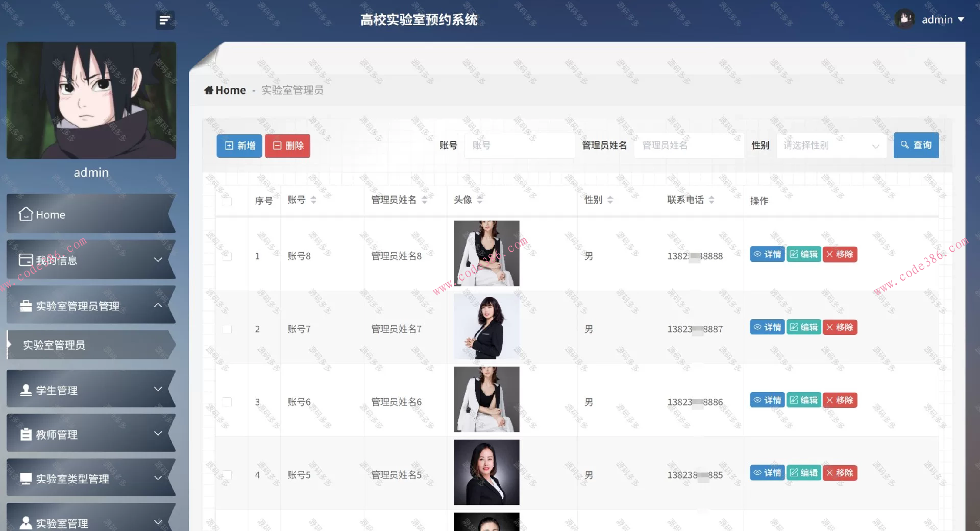Click the Home breadcrumb link
Screen dimensions: 980x531
225,90
